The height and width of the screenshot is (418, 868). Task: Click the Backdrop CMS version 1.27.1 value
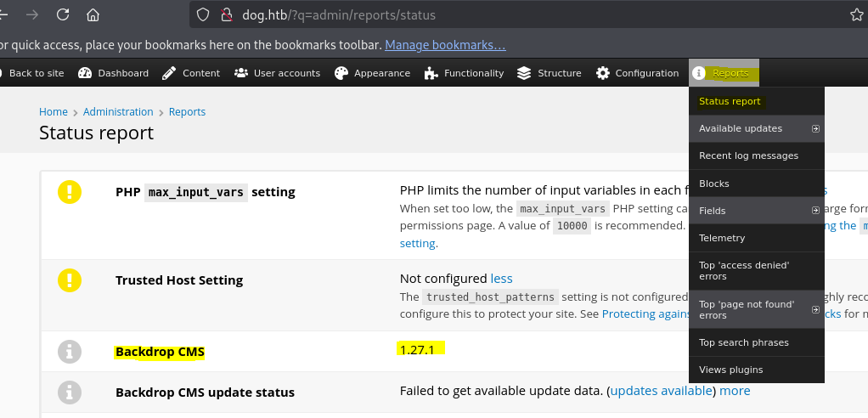(417, 349)
